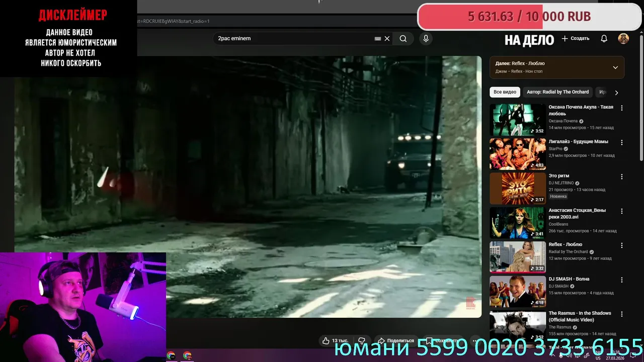Open options menu for 'Лигалайз - Будущие Мамы'

622,142
